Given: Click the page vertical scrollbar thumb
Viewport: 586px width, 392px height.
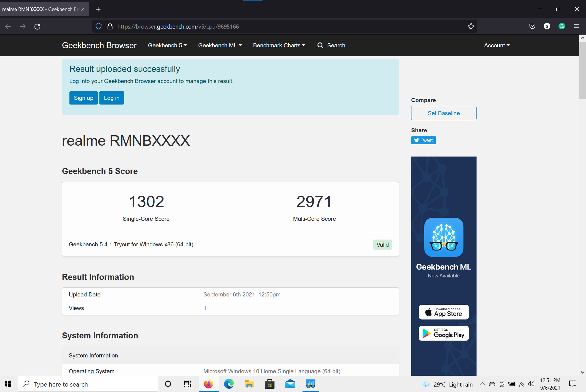Looking at the screenshot, I should pos(582,70).
